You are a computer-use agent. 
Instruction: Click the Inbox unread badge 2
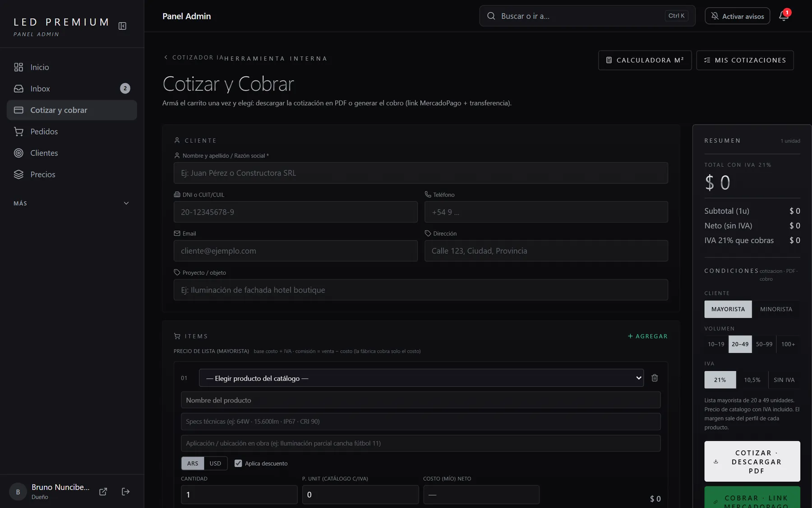pyautogui.click(x=125, y=89)
